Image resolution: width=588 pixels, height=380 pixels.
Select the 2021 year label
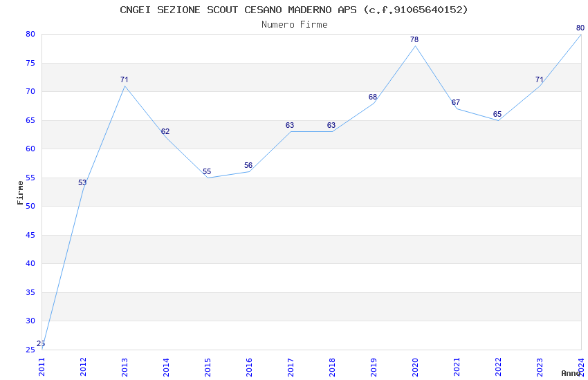[x=457, y=367]
